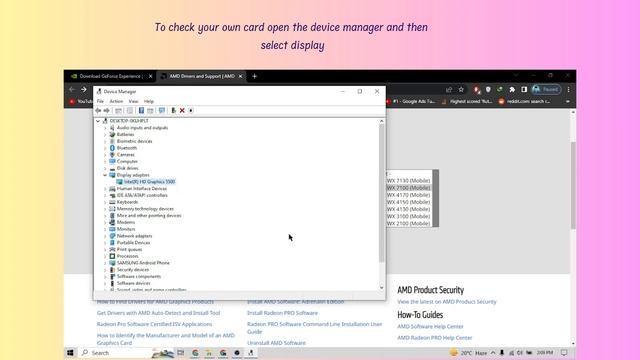Click the Properties icon in Device Manager toolbar

pyautogui.click(x=130, y=111)
